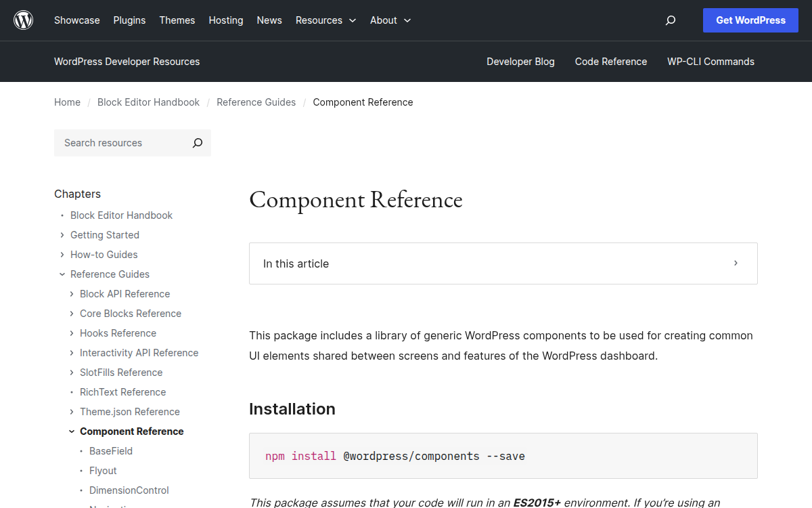Expand Theme.json Reference chevron
This screenshot has width=812, height=508.
(x=72, y=412)
